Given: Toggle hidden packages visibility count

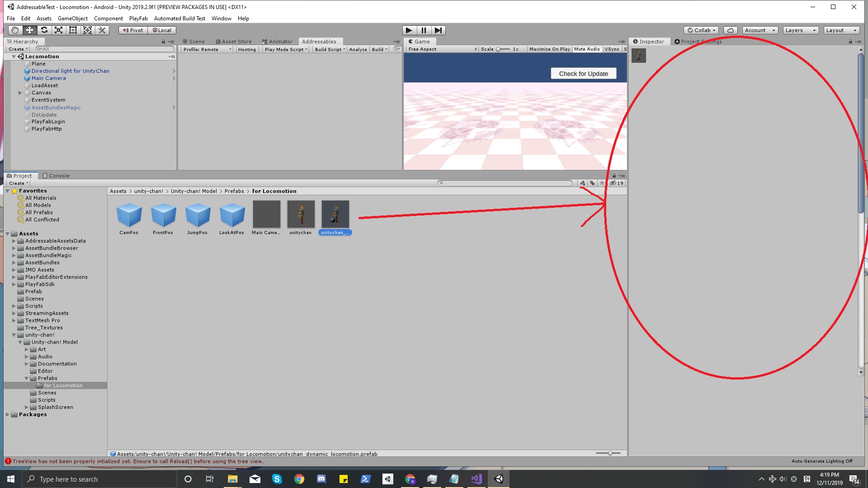Looking at the screenshot, I should tap(617, 183).
